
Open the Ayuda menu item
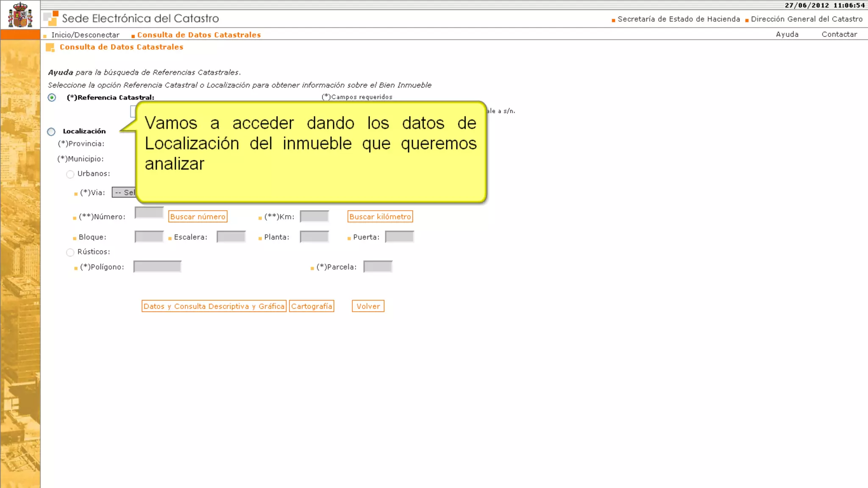(x=787, y=34)
